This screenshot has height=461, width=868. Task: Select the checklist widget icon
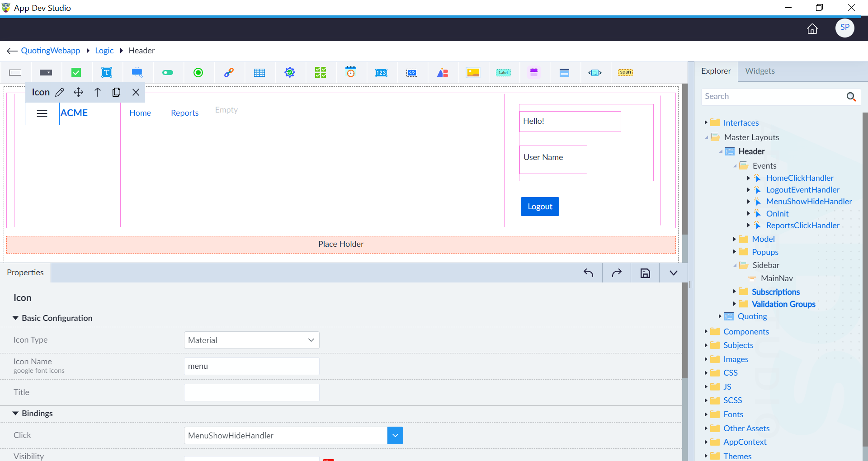[x=321, y=72]
